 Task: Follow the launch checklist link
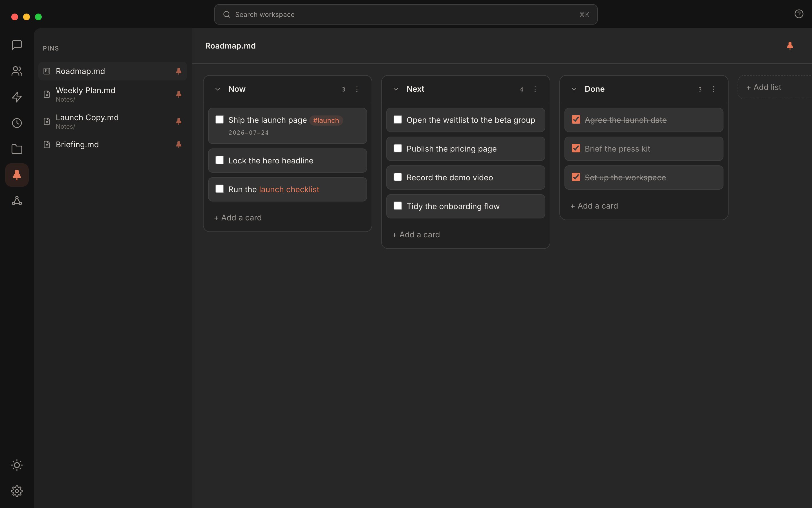[289, 189]
